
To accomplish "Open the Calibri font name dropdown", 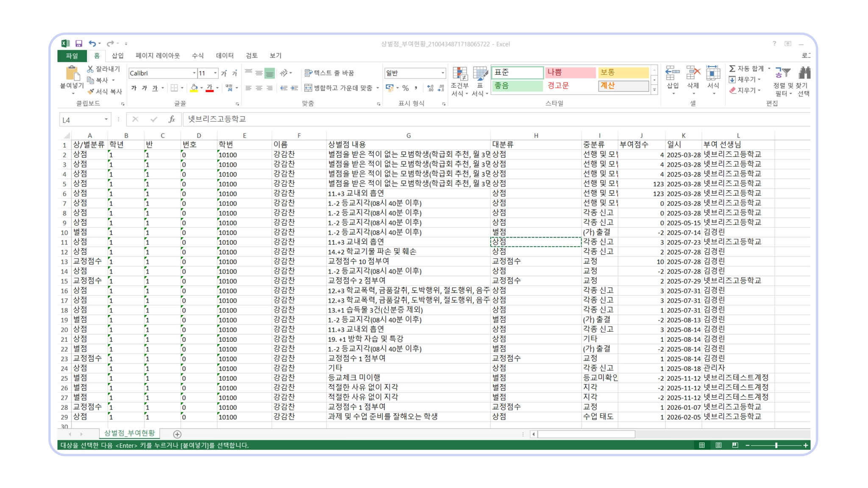I will [x=194, y=73].
